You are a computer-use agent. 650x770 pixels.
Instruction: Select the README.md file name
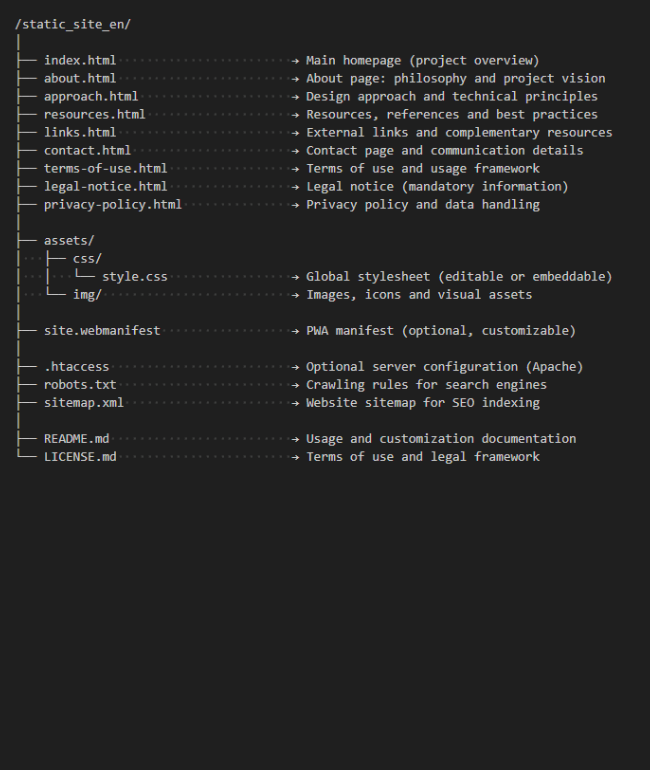(x=77, y=439)
